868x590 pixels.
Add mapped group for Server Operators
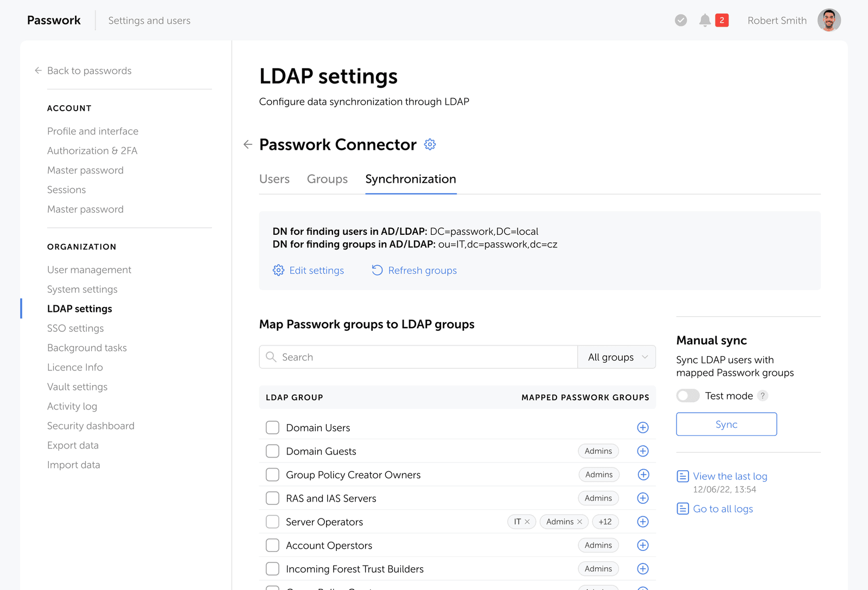(643, 522)
